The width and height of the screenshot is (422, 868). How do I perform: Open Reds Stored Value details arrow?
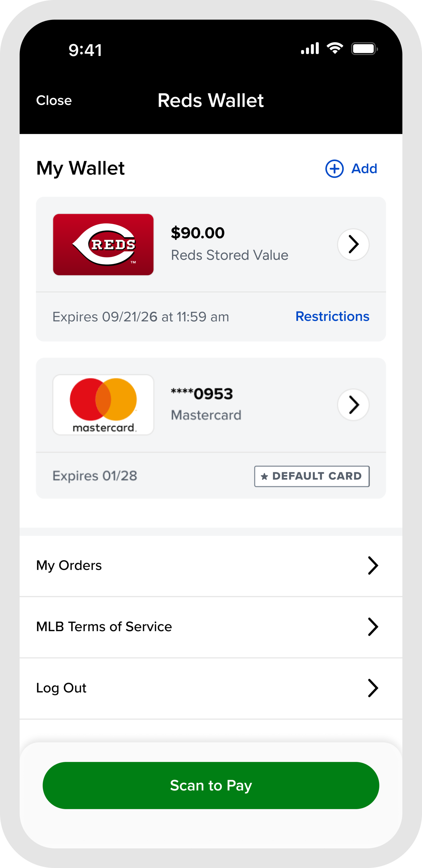(353, 244)
